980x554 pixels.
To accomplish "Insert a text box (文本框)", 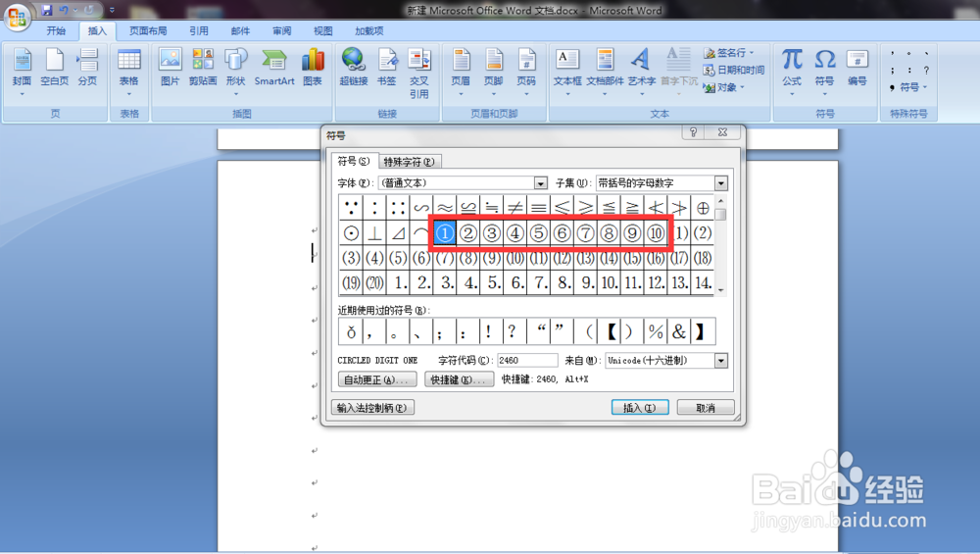I will [567, 71].
